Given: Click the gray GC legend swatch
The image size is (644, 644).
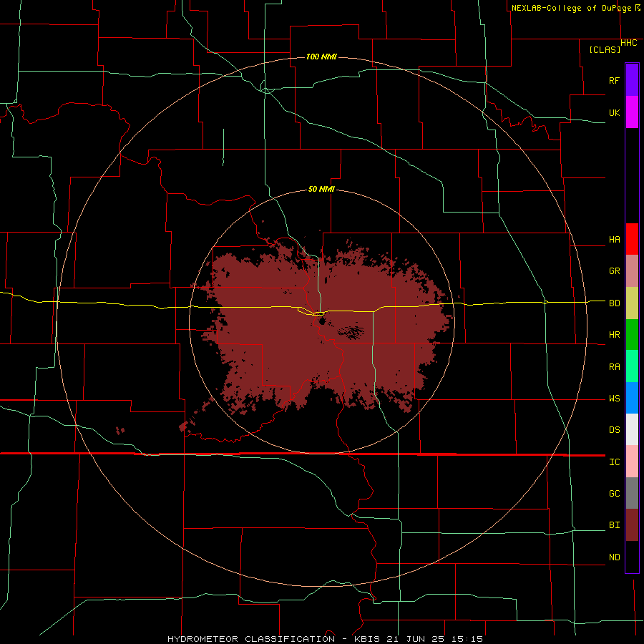Looking at the screenshot, I should pos(632,493).
